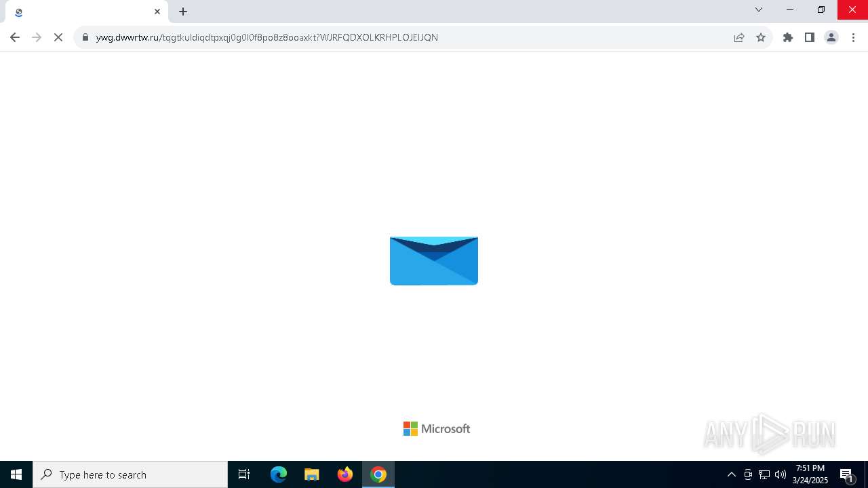Click the forward navigation arrow
Image resolution: width=868 pixels, height=488 pixels.
37,37
